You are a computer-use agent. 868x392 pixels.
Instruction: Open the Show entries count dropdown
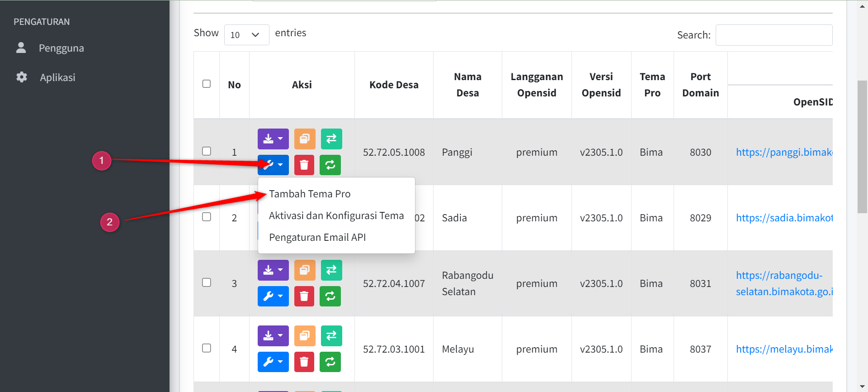[x=246, y=35]
